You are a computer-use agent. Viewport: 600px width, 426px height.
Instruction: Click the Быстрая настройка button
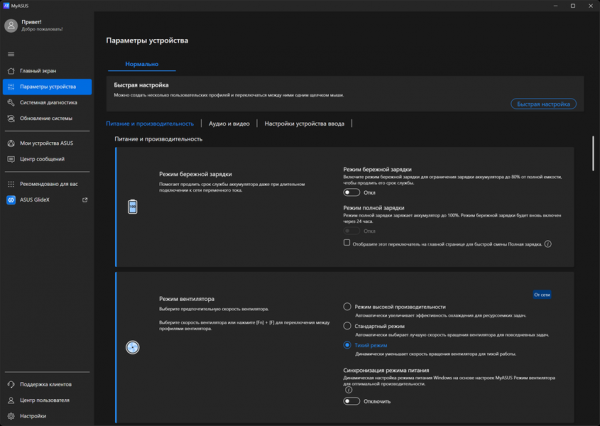pos(543,104)
